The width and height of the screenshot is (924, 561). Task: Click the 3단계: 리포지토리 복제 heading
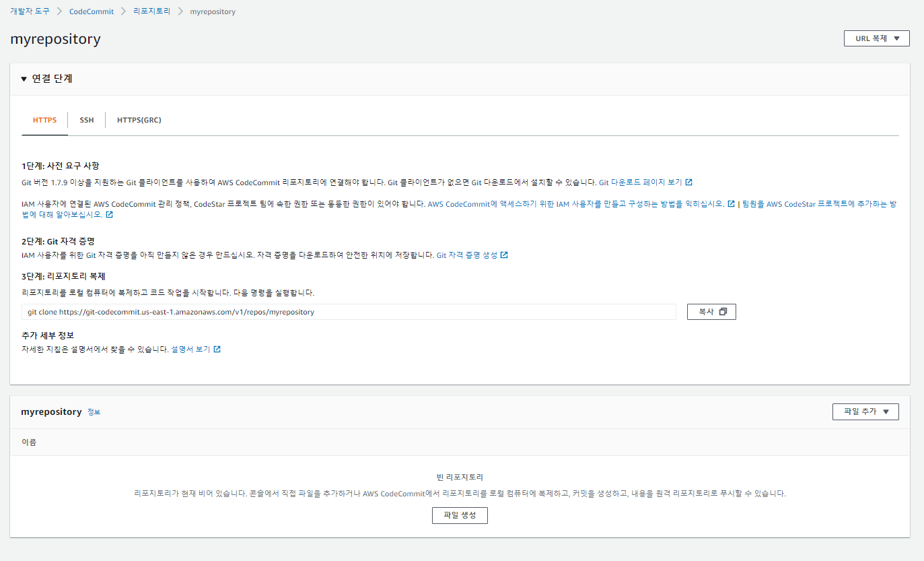tap(63, 276)
